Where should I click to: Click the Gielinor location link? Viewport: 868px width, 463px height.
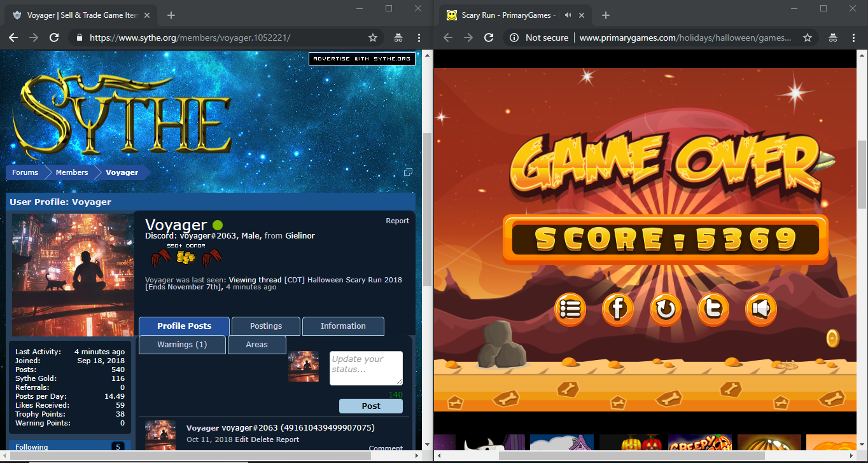point(300,235)
